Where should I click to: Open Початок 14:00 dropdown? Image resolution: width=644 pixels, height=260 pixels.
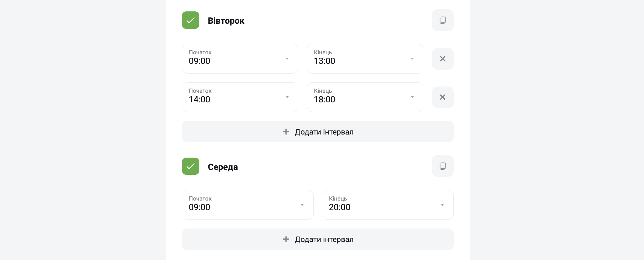point(240,97)
